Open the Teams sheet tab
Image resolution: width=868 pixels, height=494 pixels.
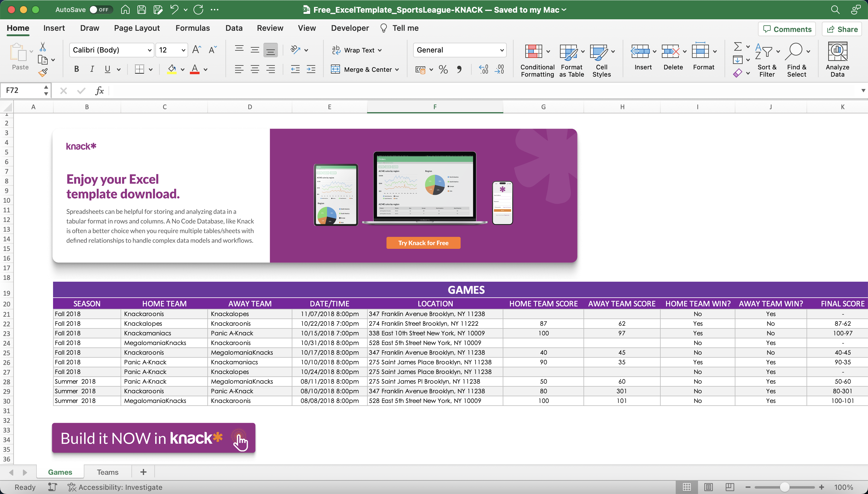pos(107,472)
